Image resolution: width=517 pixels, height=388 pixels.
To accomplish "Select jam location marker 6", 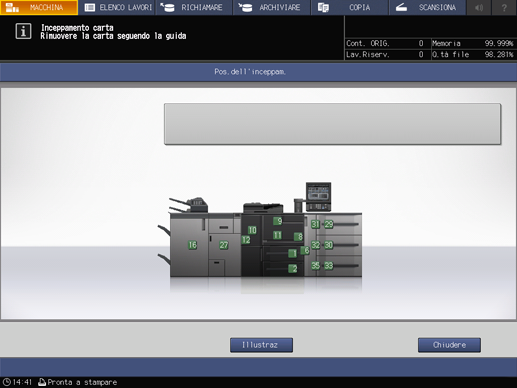I will 305,250.
